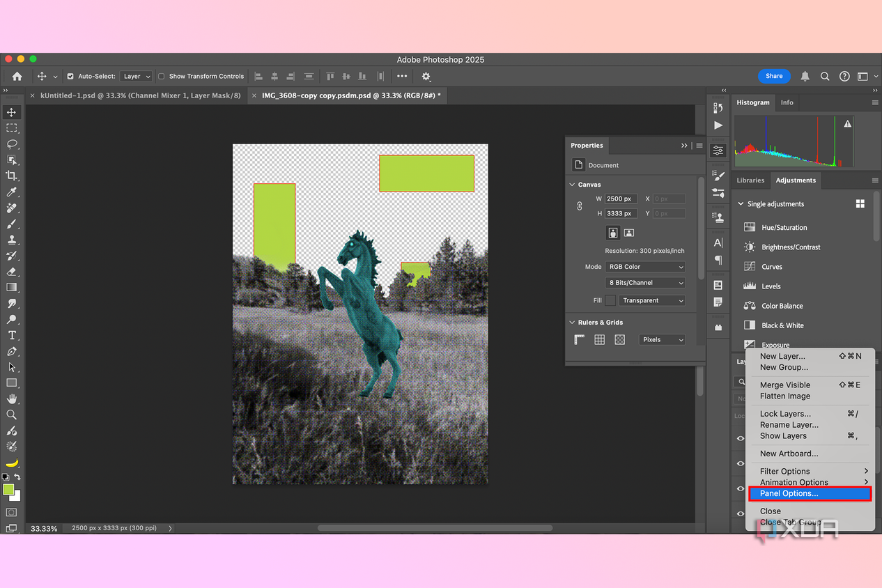The height and width of the screenshot is (588, 882).
Task: Click the histogram cached data warning triangle
Action: (848, 123)
